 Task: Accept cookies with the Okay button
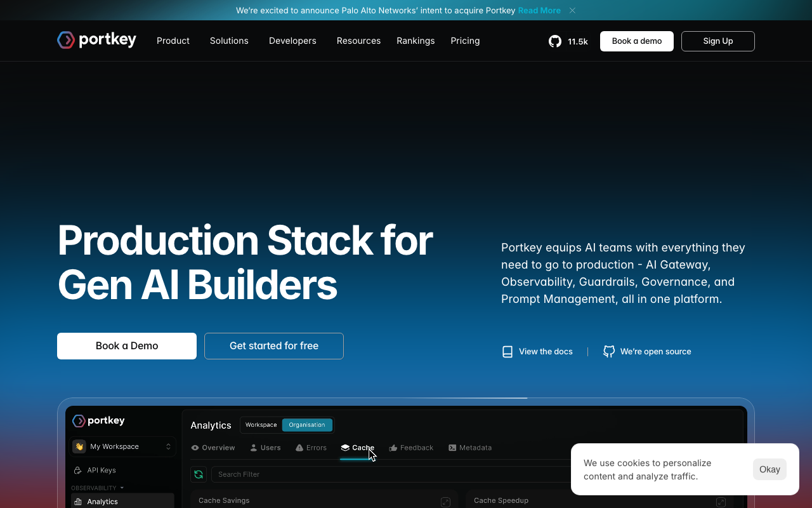click(769, 469)
